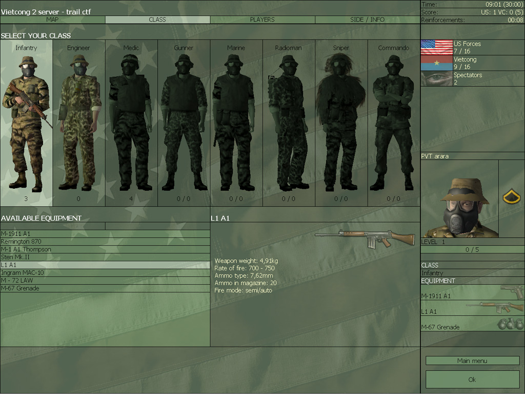The image size is (525, 420).
Task: Pick Ingram MAC-10 from equipment list
Action: (105, 273)
